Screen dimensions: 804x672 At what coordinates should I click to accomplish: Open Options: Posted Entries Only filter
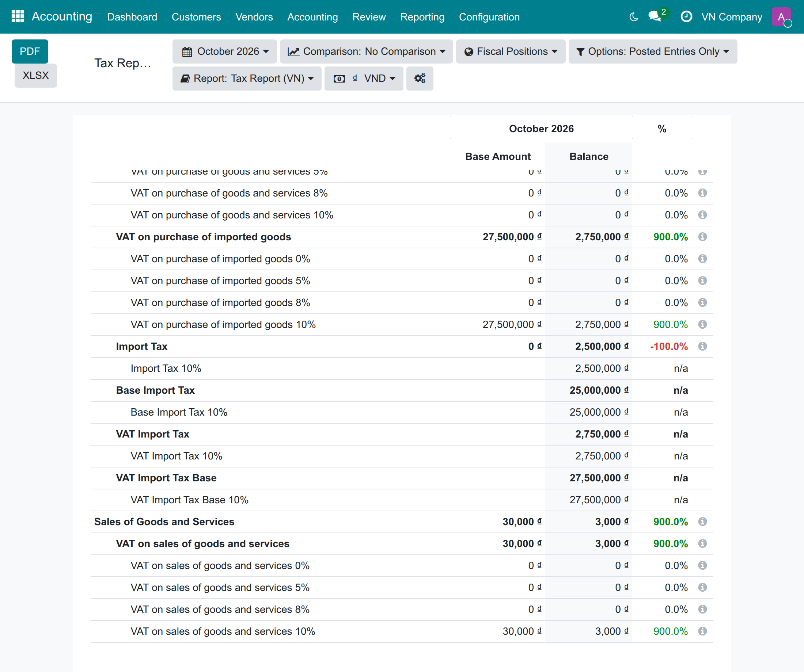click(653, 51)
